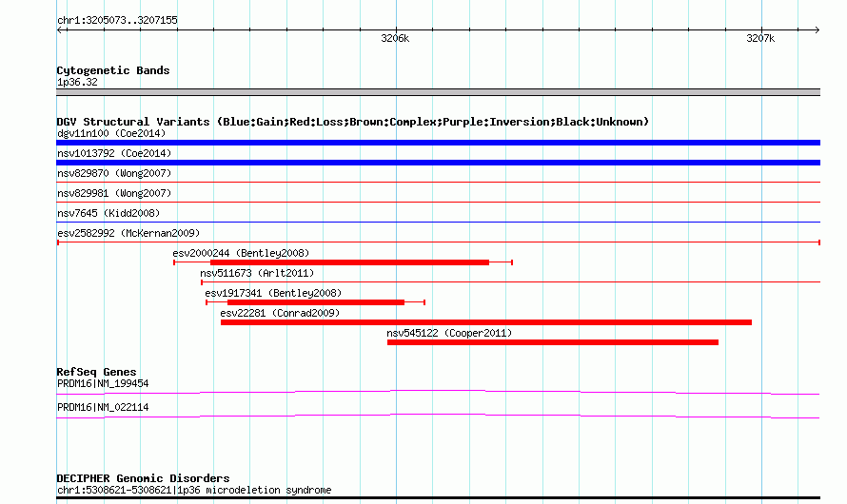Select variant label nsv545122 (Cooper2011)
The height and width of the screenshot is (504, 847).
pos(449,333)
